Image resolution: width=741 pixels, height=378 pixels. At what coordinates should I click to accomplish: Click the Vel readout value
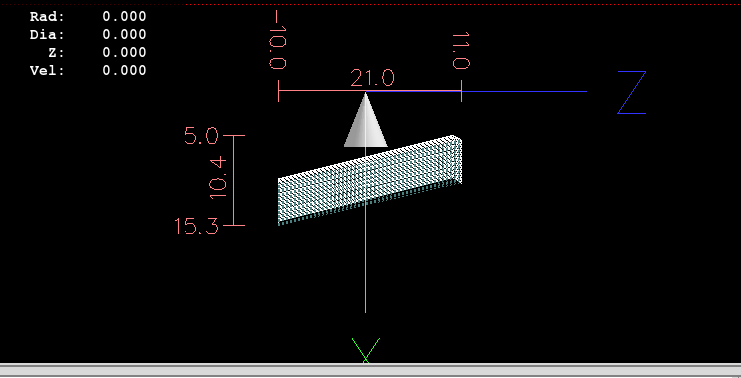click(x=124, y=70)
